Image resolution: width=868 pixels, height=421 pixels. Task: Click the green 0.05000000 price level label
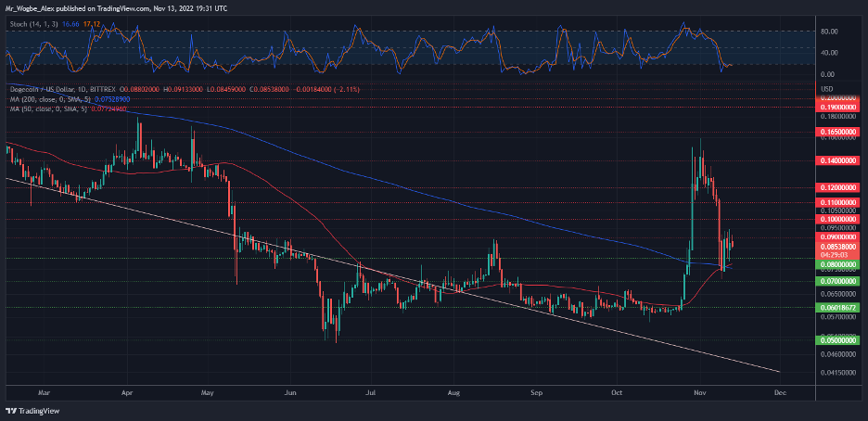pos(838,340)
